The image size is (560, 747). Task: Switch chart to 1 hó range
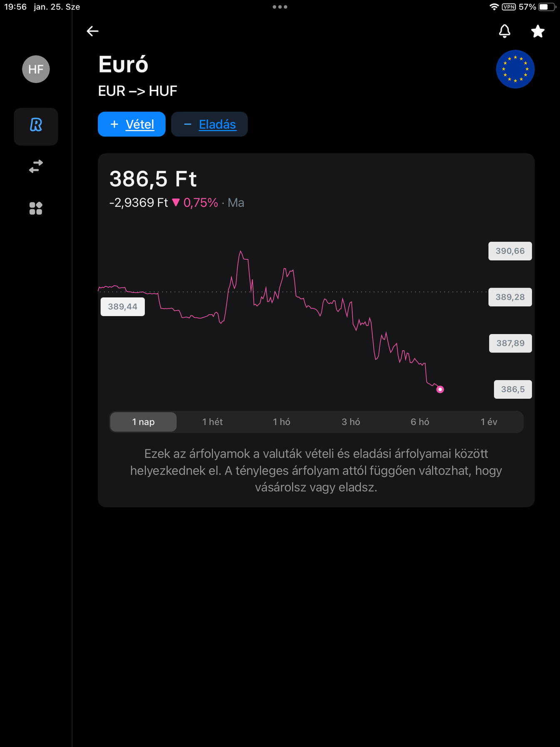[281, 422]
